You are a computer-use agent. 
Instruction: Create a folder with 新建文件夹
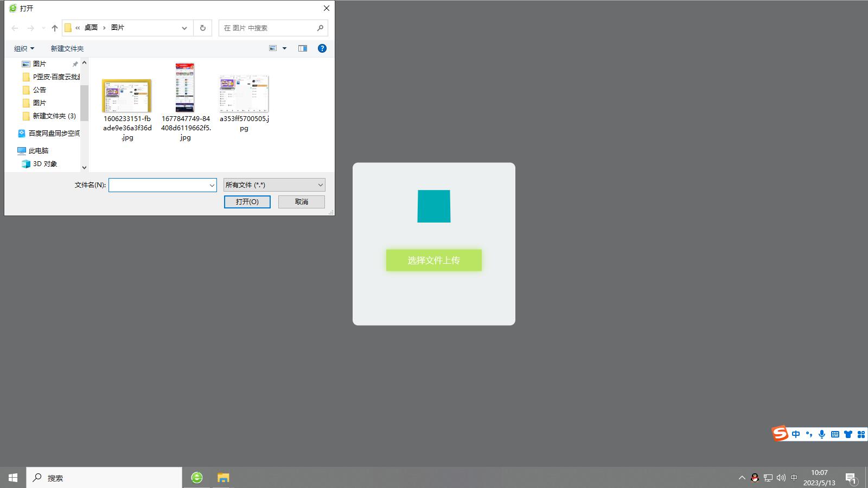coord(67,48)
